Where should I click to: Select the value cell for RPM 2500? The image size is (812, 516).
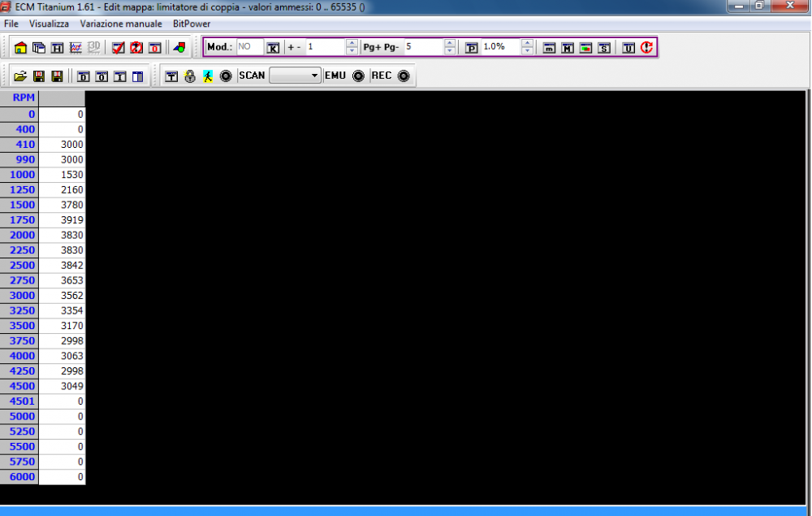point(63,265)
